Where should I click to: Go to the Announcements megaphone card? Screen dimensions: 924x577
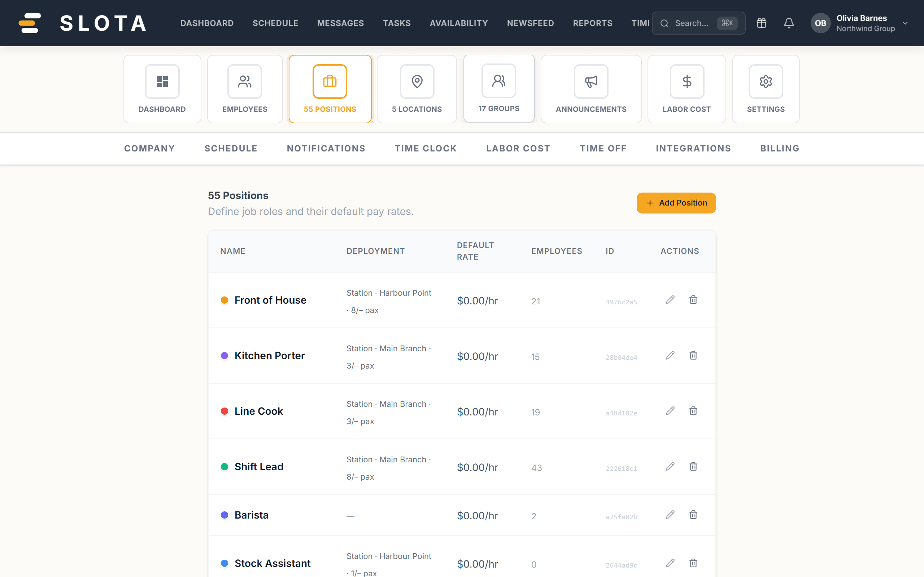[590, 89]
